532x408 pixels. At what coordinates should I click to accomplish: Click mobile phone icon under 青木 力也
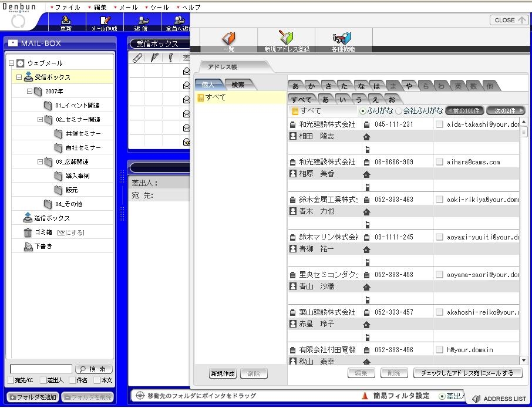(x=367, y=224)
